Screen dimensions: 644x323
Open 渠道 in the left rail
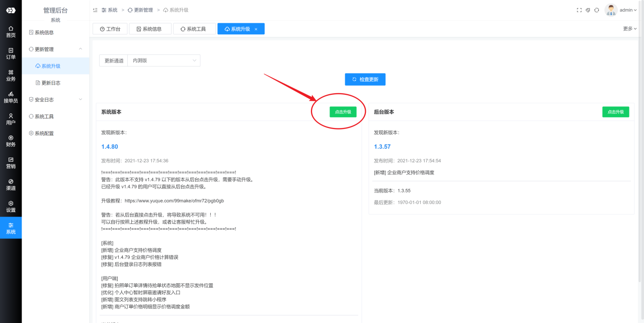(x=11, y=184)
